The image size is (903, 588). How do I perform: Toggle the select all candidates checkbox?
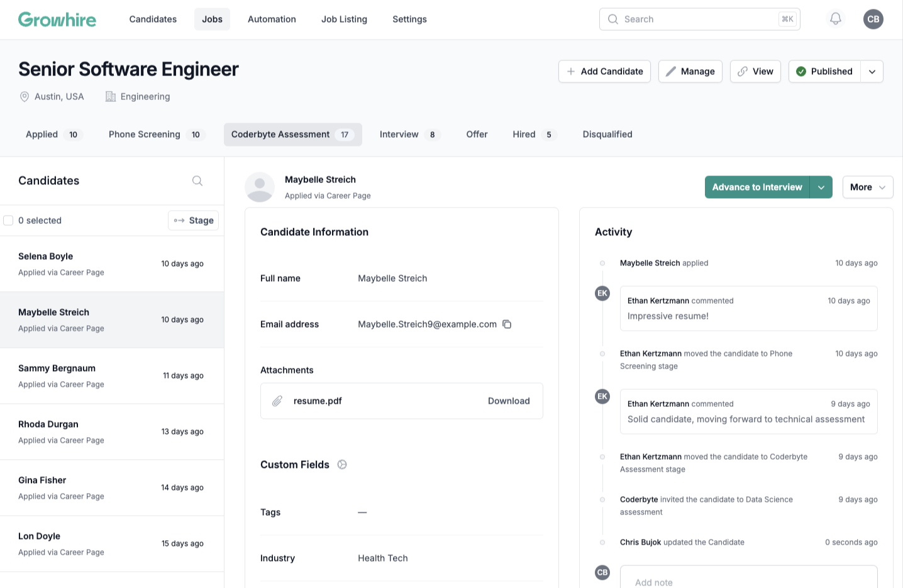[9, 221]
